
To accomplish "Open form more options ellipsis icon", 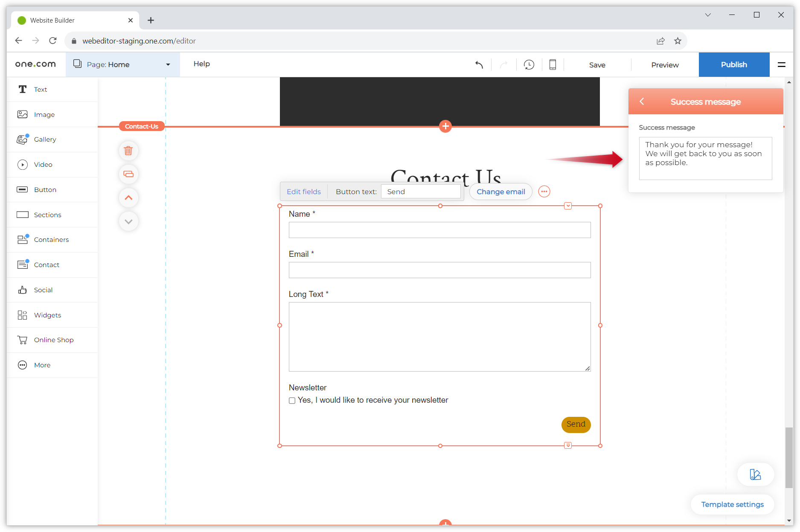I will coord(544,192).
